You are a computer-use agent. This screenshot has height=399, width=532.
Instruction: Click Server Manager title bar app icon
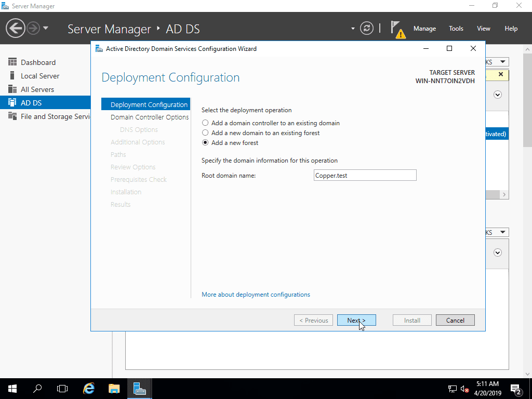tap(5, 6)
